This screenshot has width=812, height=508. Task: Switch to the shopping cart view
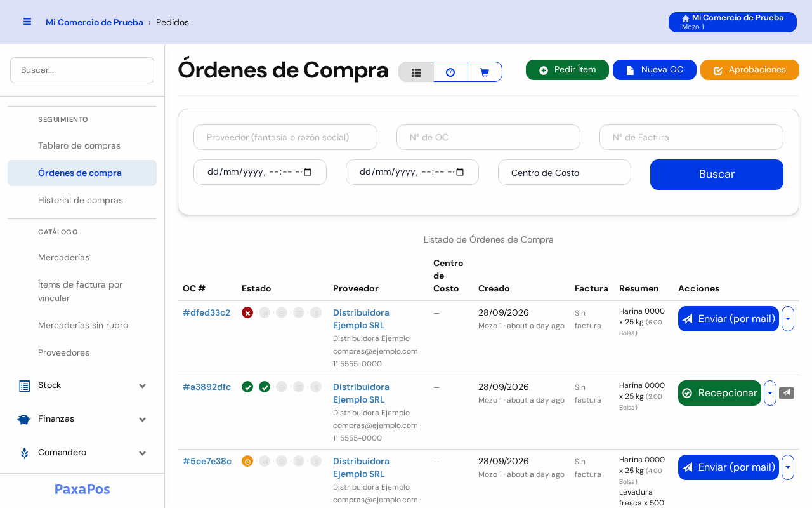click(485, 72)
